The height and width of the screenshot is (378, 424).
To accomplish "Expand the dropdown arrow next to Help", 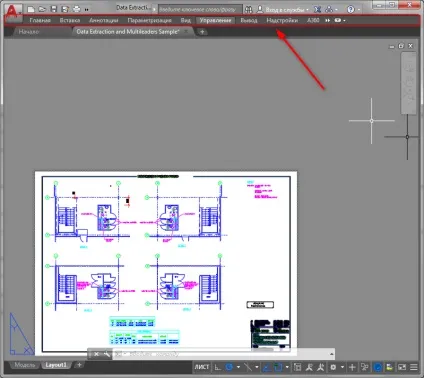I will click(359, 10).
